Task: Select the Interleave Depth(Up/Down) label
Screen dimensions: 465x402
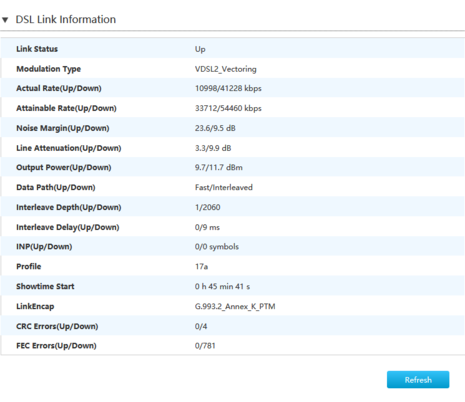Action: click(69, 207)
